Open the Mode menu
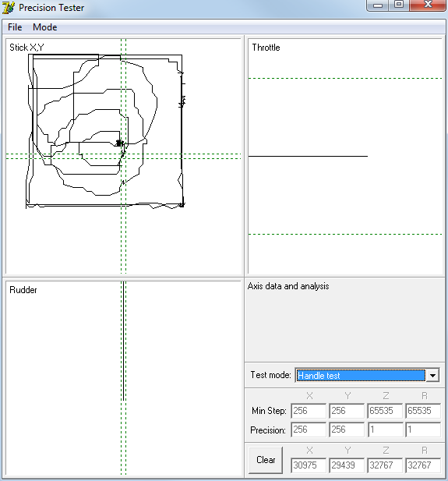 (x=44, y=27)
